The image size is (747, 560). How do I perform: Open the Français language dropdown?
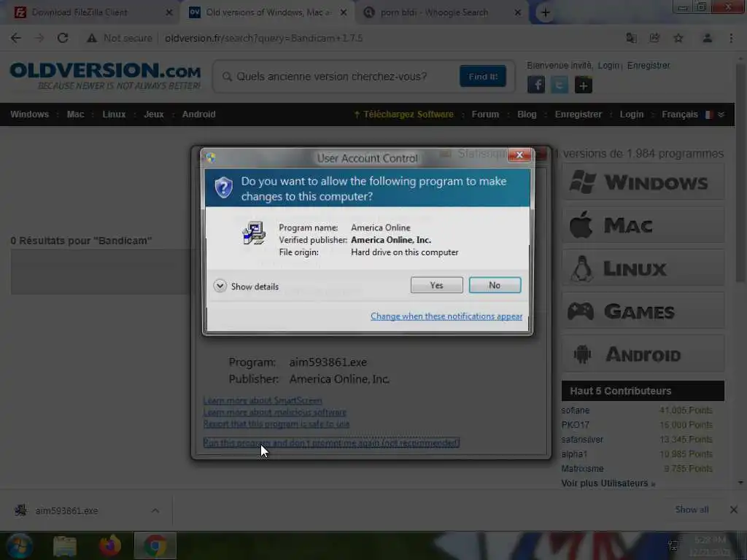pyautogui.click(x=693, y=114)
